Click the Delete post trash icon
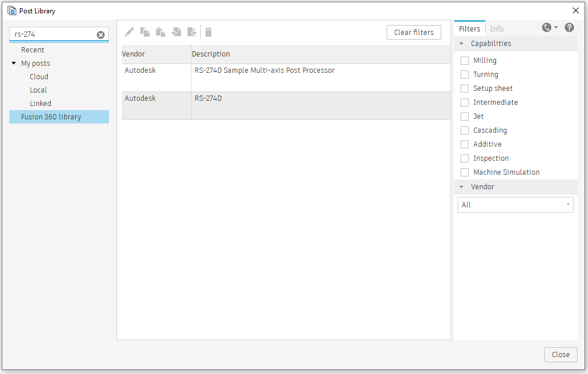588x374 pixels. click(x=208, y=32)
